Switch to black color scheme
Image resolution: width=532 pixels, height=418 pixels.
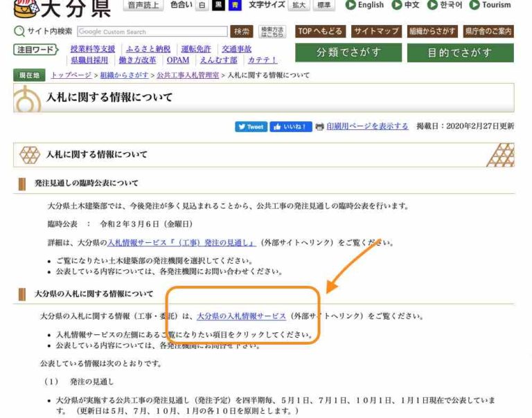(218, 6)
